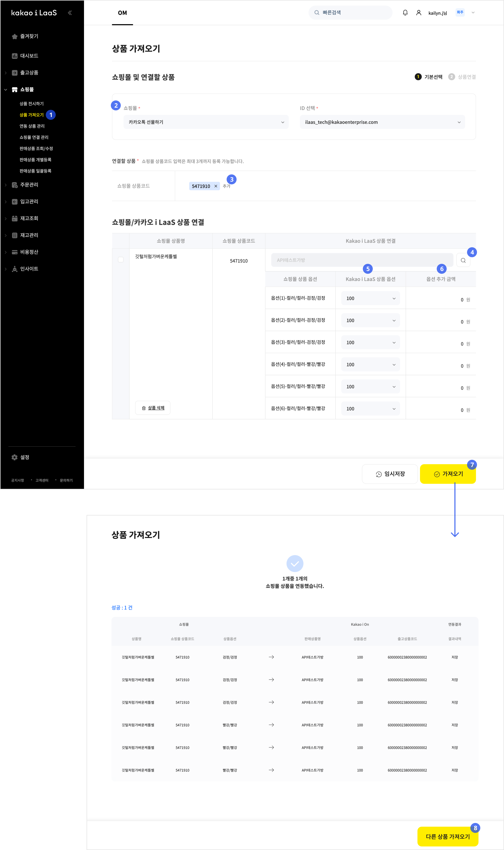This screenshot has height=850, width=504.
Task: Open the ID selection dropdown
Action: (382, 122)
